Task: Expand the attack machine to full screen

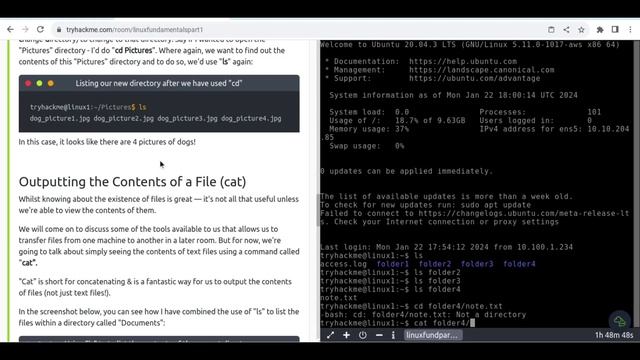Action: 330,335
